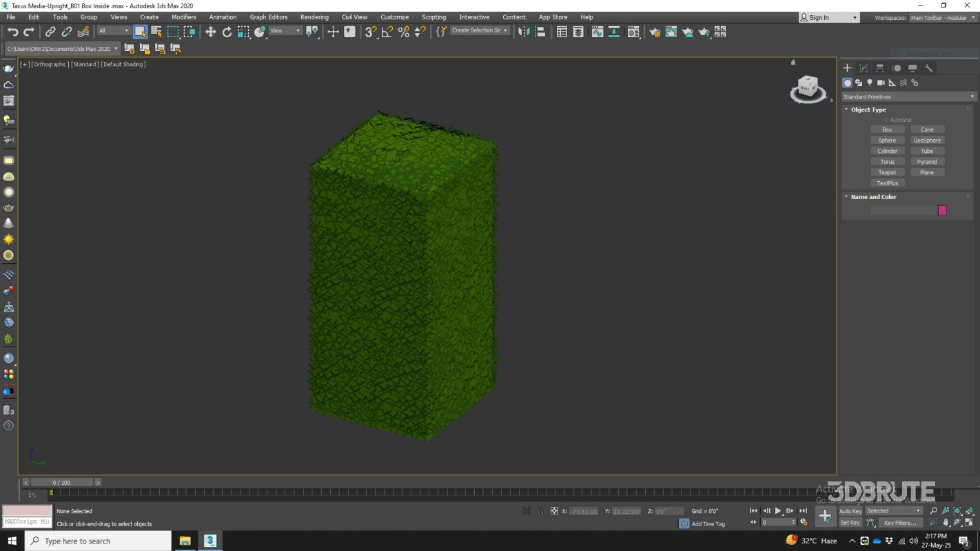Switch to the Modify panel
Image resolution: width=980 pixels, height=551 pixels.
coord(864,68)
